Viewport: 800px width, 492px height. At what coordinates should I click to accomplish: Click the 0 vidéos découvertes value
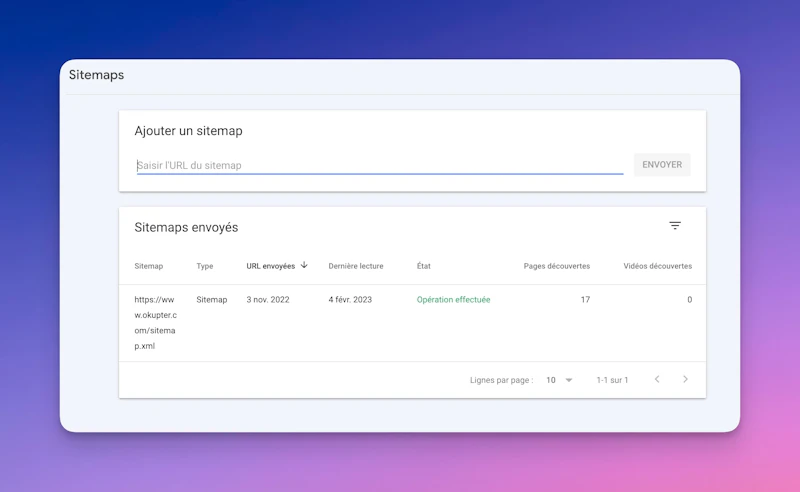click(x=689, y=300)
